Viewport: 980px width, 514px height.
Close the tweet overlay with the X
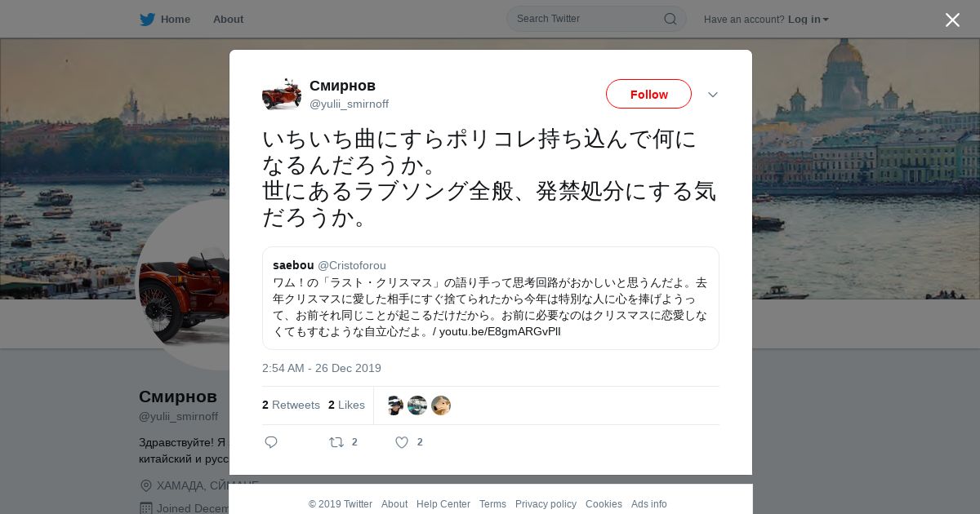pyautogui.click(x=952, y=20)
